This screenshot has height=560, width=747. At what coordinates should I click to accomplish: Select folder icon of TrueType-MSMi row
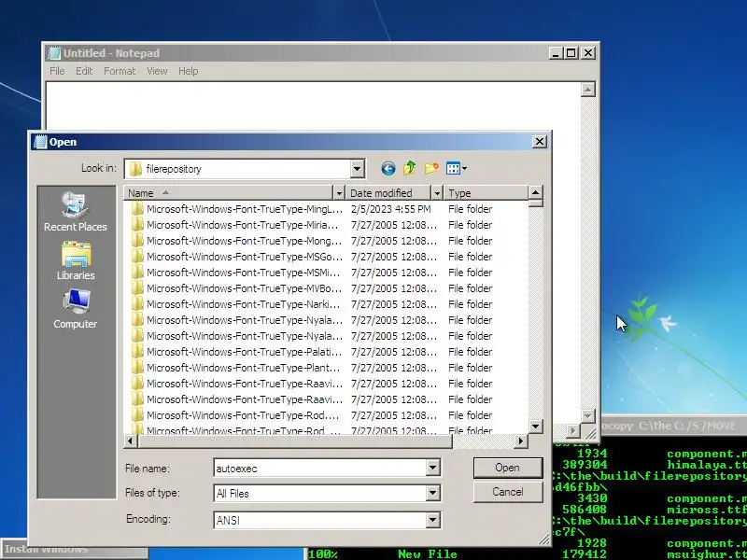pyautogui.click(x=137, y=273)
